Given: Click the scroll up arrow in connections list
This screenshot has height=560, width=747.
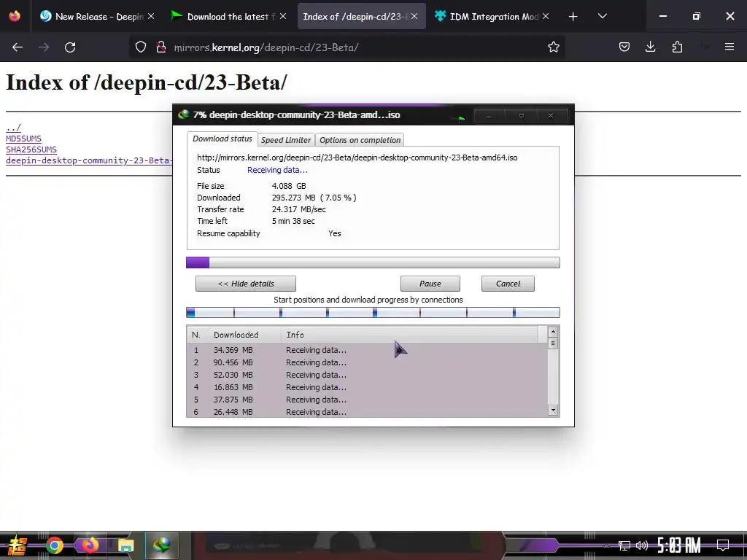Looking at the screenshot, I should pos(553,332).
